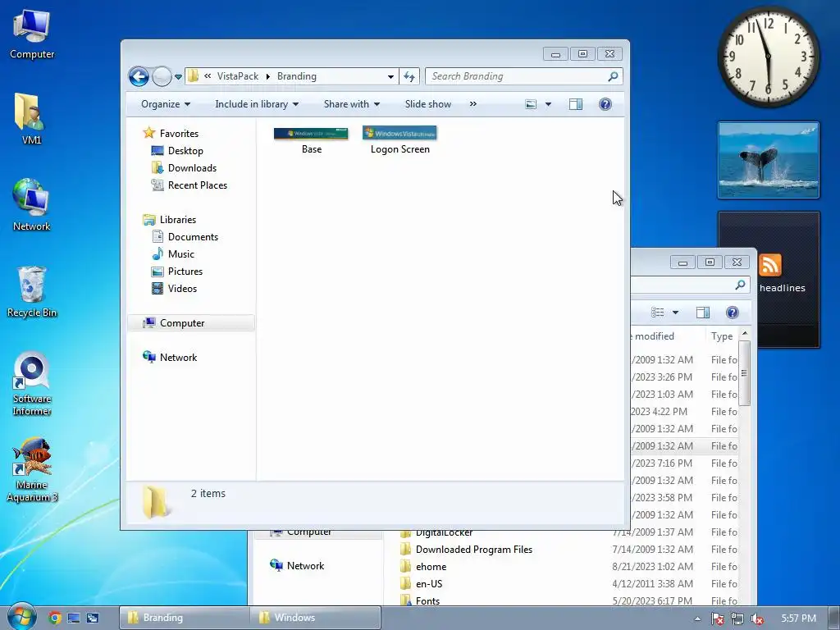Open the Start menu
The width and height of the screenshot is (840, 630).
click(x=21, y=618)
